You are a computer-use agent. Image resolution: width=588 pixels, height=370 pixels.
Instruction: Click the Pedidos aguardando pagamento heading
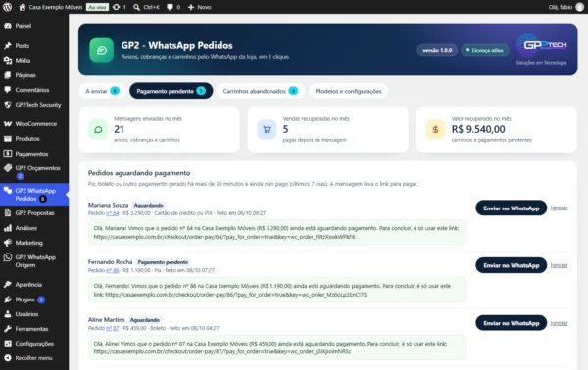point(139,173)
